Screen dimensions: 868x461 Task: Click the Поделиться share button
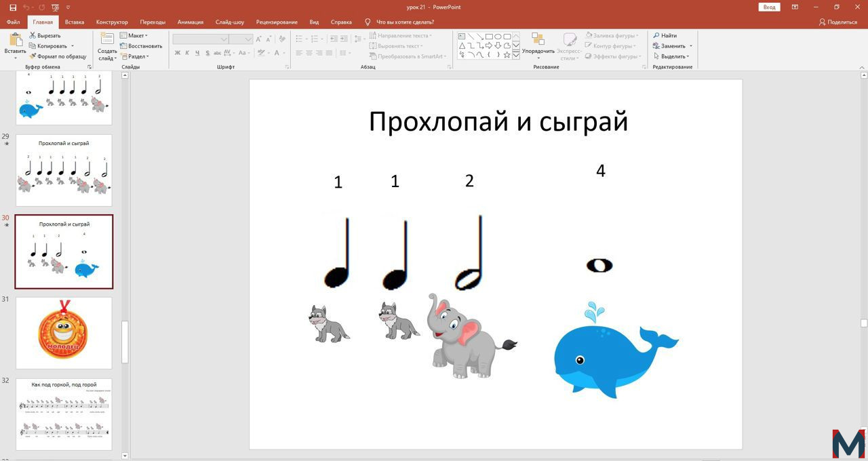point(838,22)
